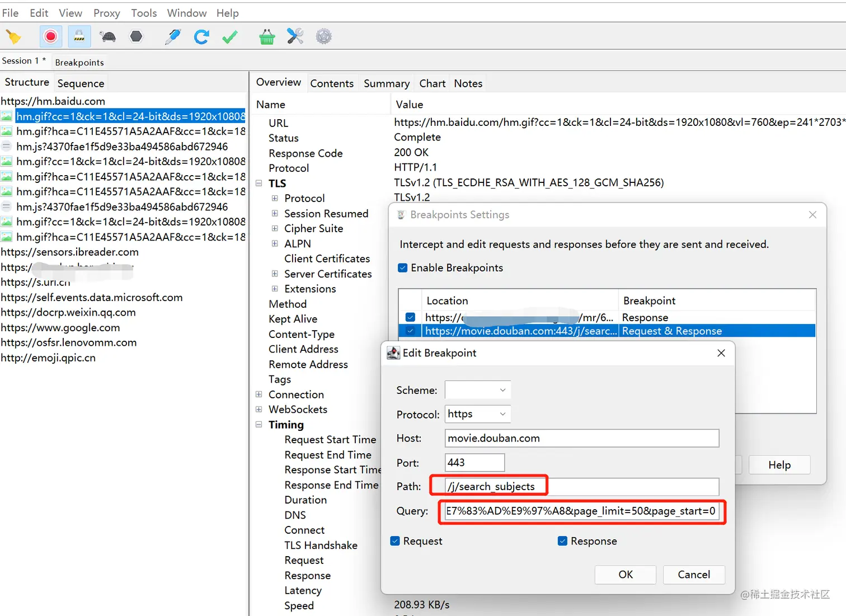846x616 pixels.
Task: Select https://osfsr.lenovomm.com host
Action: pos(69,342)
